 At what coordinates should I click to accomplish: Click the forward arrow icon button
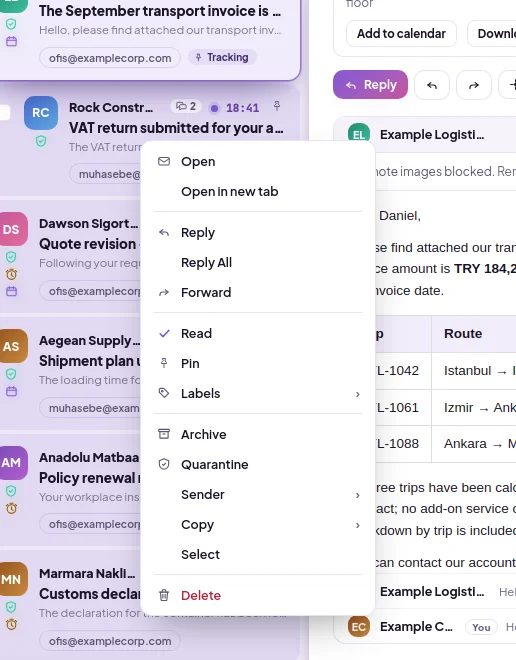click(474, 85)
